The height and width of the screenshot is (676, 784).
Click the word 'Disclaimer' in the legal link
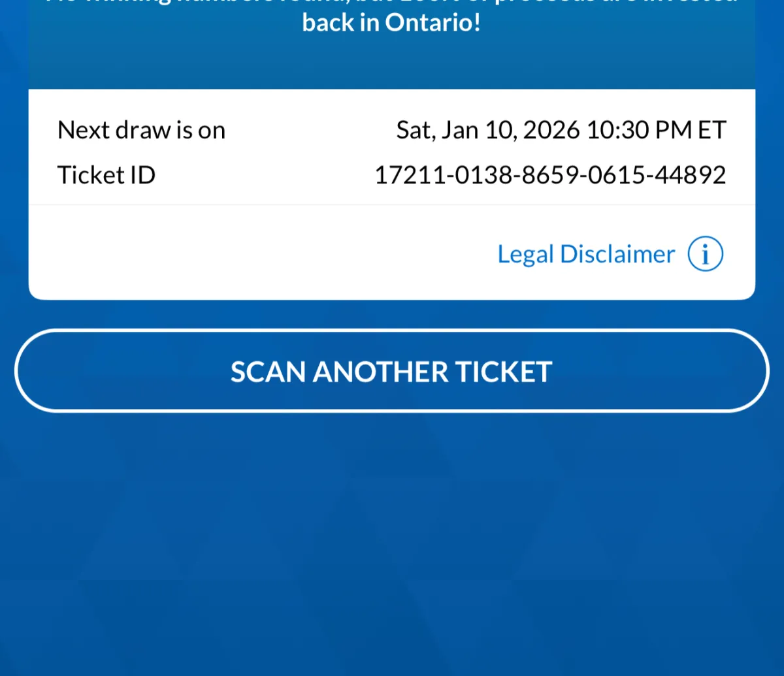pyautogui.click(x=617, y=254)
